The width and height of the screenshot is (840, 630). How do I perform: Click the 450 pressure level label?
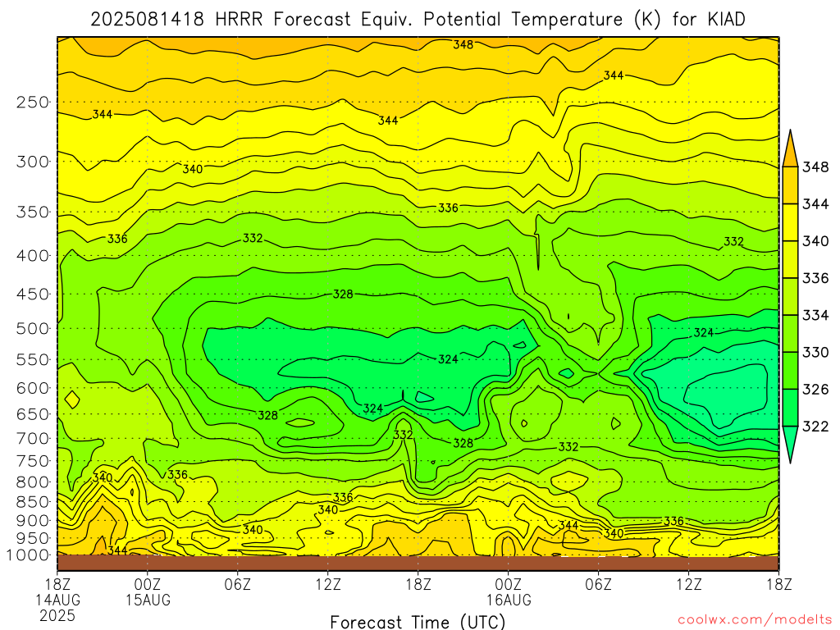[32, 294]
